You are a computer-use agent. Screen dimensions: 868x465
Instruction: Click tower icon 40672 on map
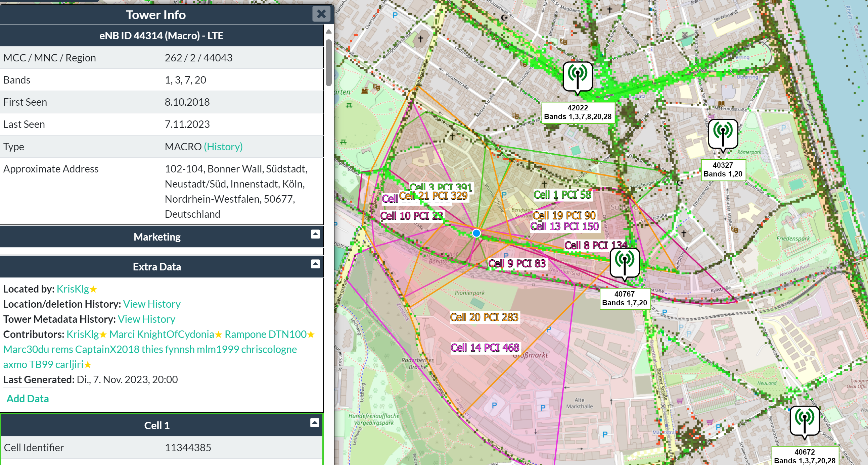805,420
